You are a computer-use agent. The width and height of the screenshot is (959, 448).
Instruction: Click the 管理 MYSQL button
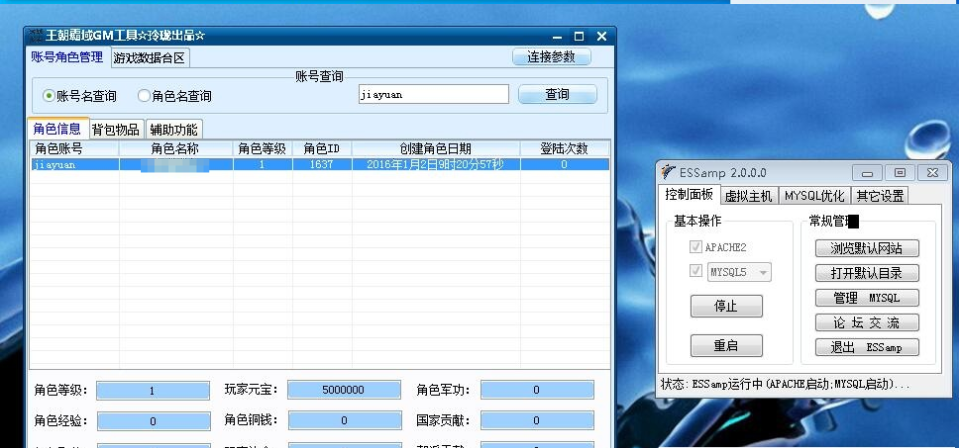tap(867, 298)
